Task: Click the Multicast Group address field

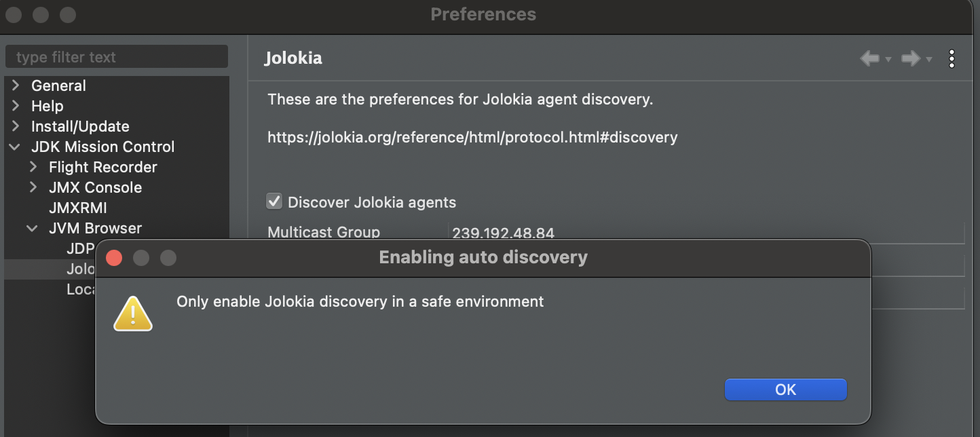Action: coord(706,233)
